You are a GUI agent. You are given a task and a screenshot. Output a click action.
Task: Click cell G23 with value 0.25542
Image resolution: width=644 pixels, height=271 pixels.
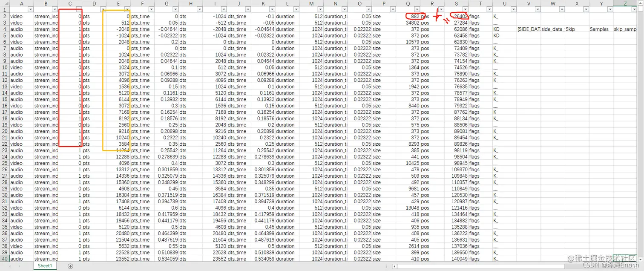coord(167,150)
